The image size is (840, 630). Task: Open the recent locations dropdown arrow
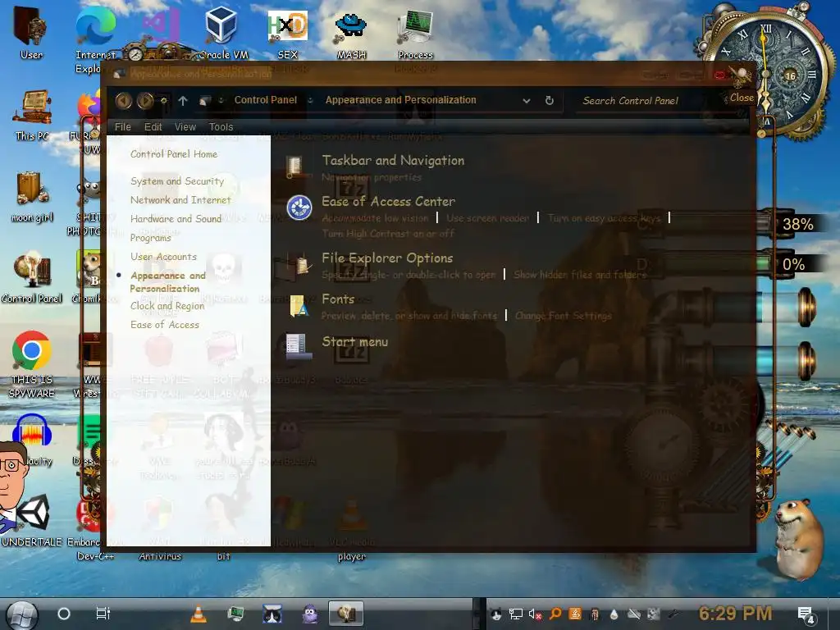coord(164,101)
